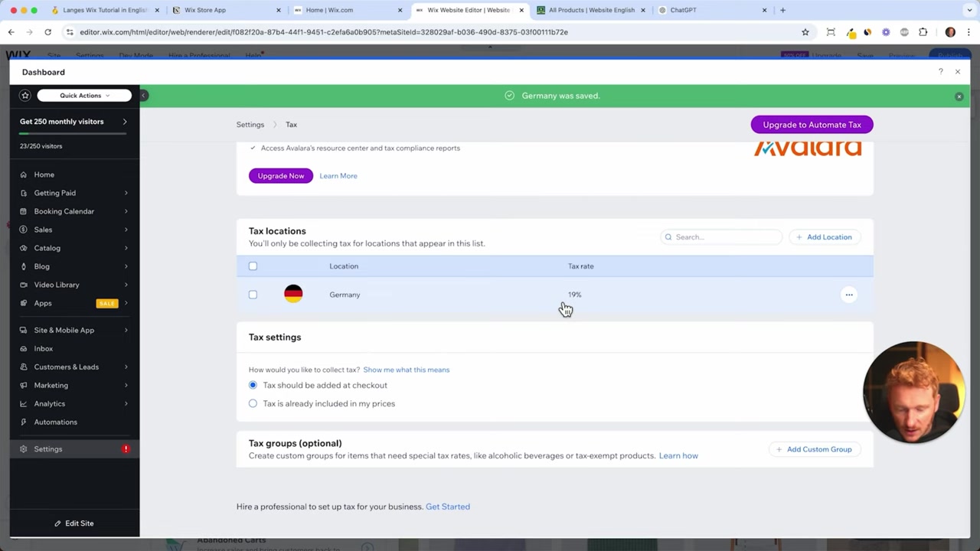Click the Edit Site button
The image size is (980, 551).
[x=74, y=523]
